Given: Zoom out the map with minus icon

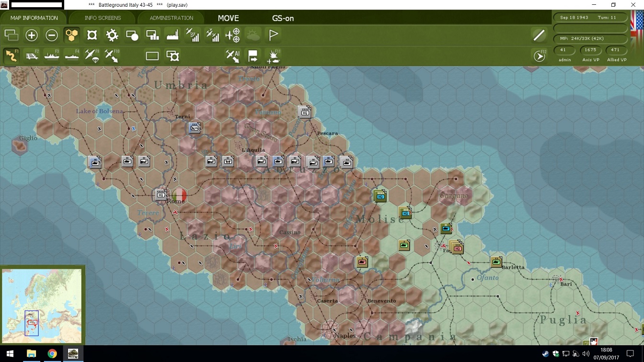Looking at the screenshot, I should click(x=52, y=35).
